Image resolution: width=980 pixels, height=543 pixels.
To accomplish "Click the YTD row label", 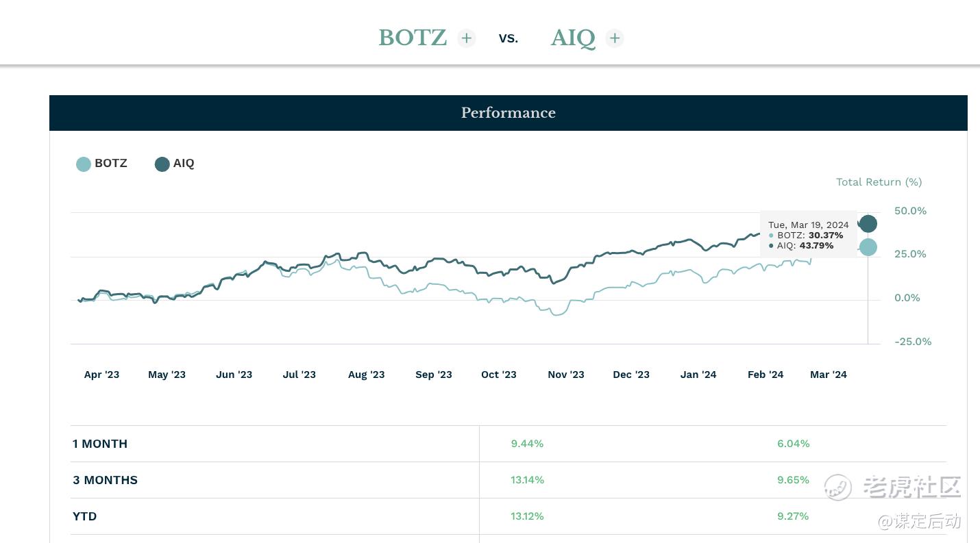I will coord(85,516).
